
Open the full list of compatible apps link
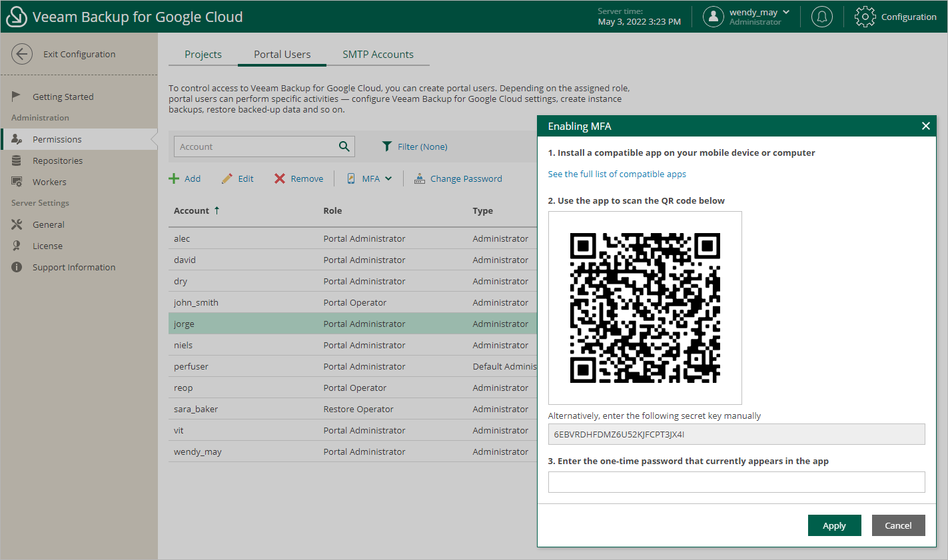point(617,174)
